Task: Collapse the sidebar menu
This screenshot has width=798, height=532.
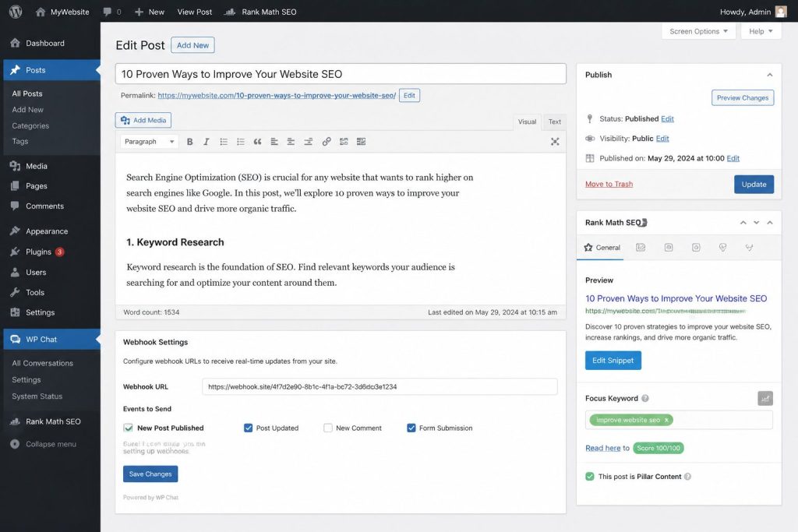Action: (x=44, y=444)
